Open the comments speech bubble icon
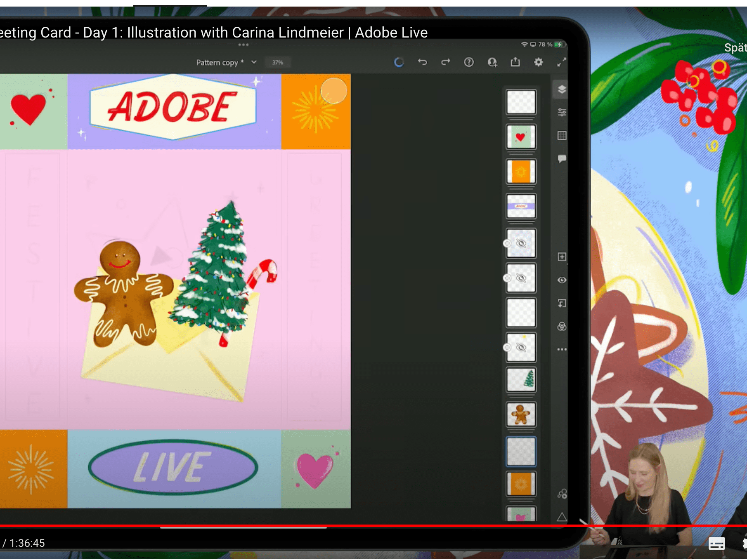 click(x=562, y=158)
